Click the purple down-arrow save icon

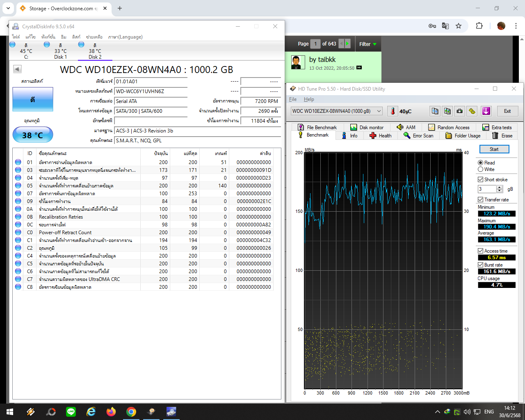pos(486,111)
